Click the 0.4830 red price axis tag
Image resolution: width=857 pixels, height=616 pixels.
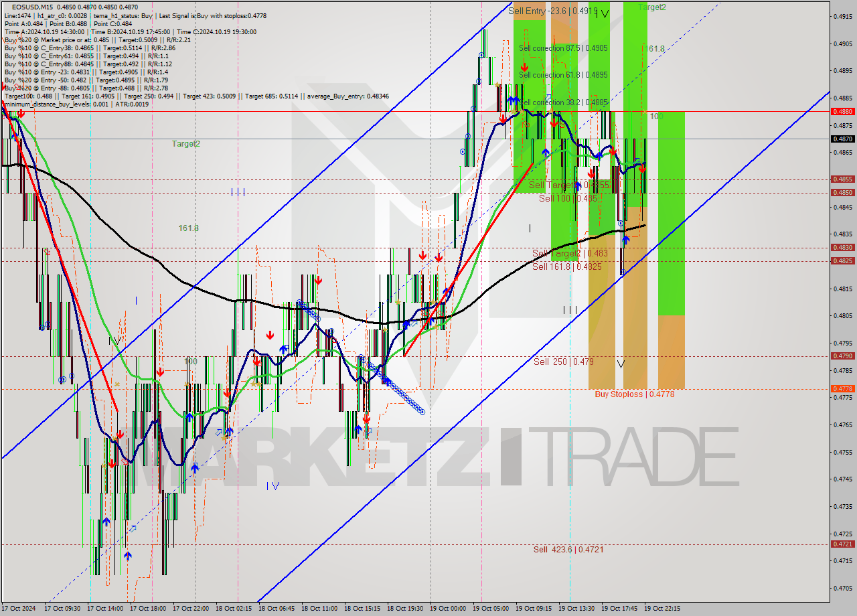pyautogui.click(x=842, y=248)
